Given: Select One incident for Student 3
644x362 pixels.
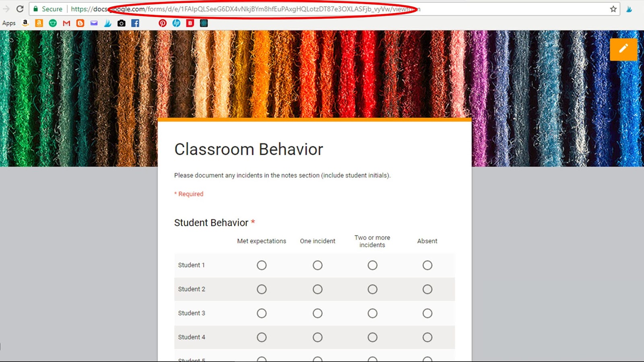Looking at the screenshot, I should 318,313.
